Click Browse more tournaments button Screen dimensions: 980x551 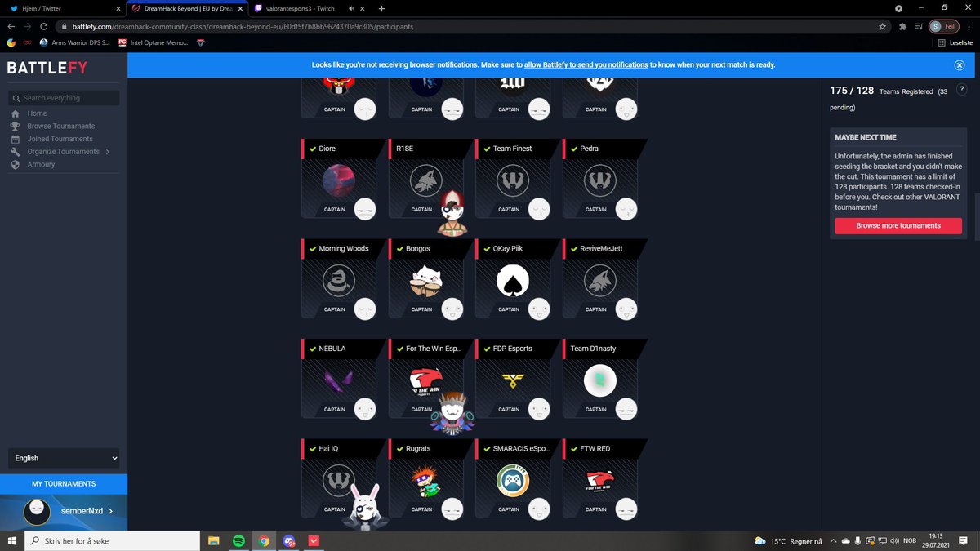898,225
